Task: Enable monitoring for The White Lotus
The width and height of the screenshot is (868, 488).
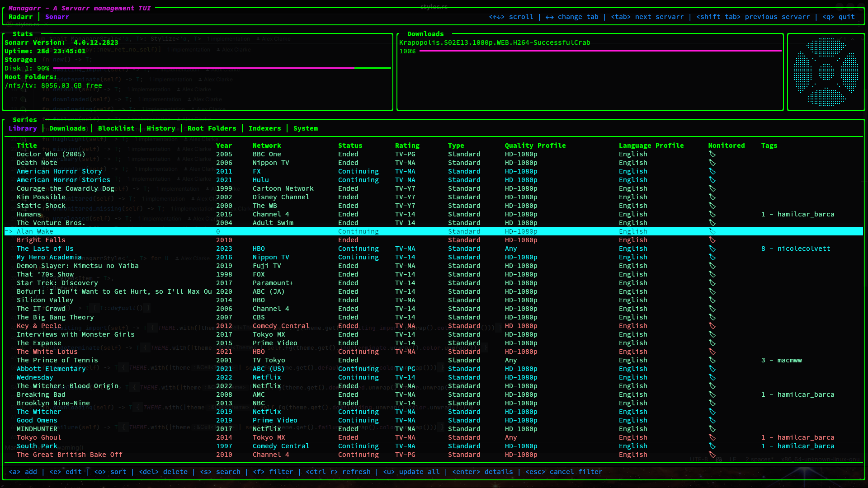Action: [x=712, y=352]
